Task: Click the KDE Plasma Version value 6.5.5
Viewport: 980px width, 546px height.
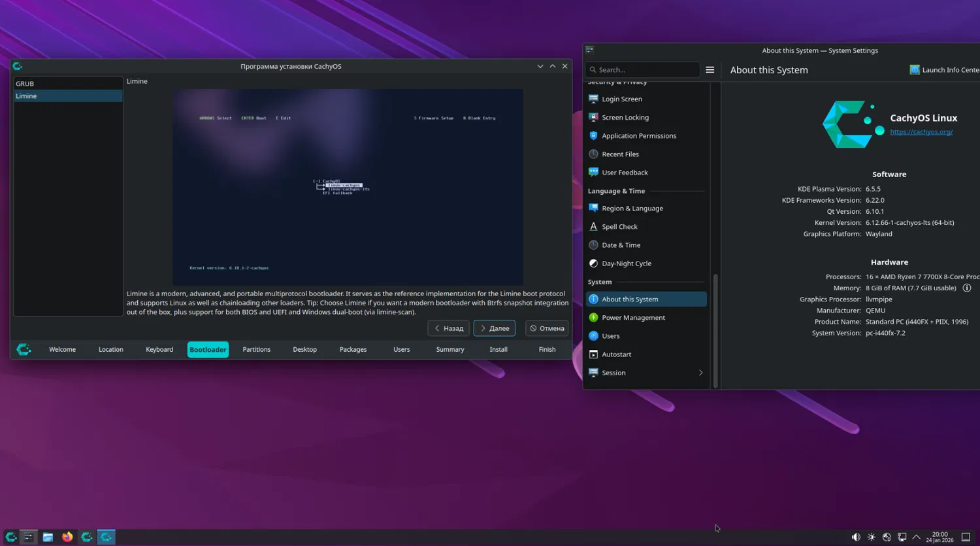Action: click(873, 189)
